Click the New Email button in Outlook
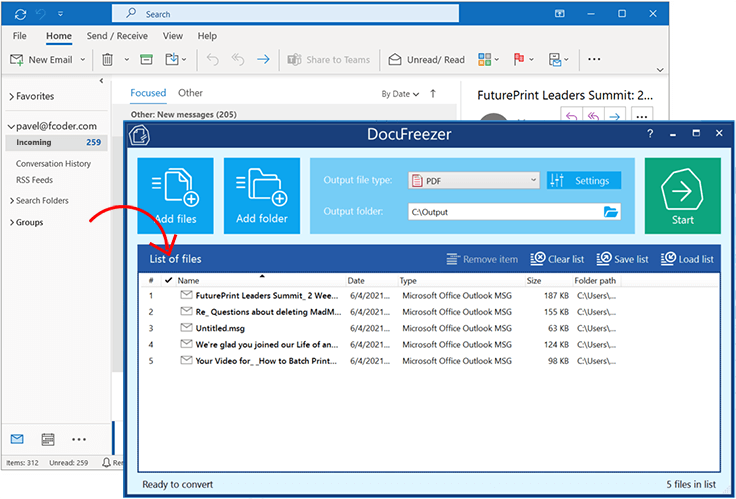 pyautogui.click(x=41, y=60)
